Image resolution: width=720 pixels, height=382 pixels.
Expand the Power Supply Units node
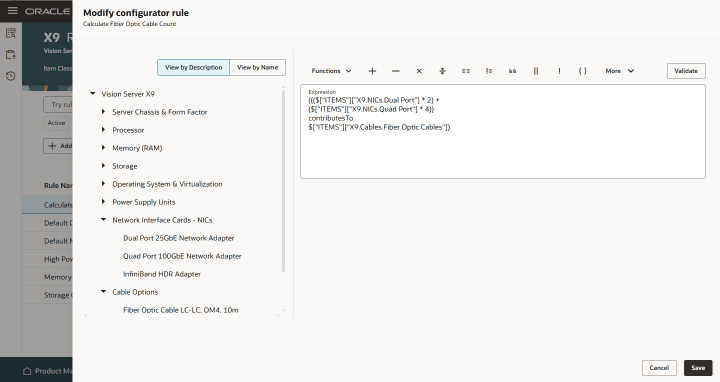point(103,202)
